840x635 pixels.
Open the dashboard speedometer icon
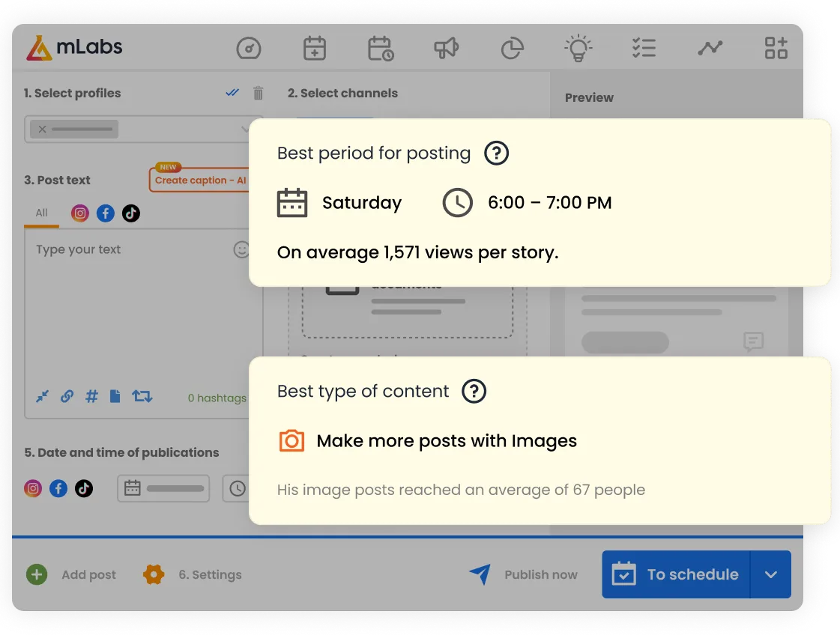(x=248, y=49)
